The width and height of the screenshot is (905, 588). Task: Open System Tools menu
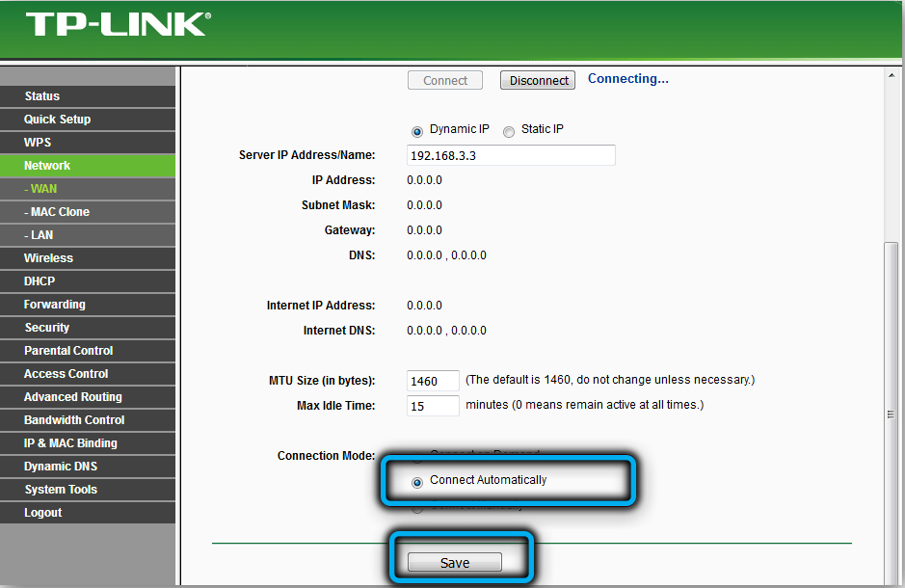[x=88, y=489]
